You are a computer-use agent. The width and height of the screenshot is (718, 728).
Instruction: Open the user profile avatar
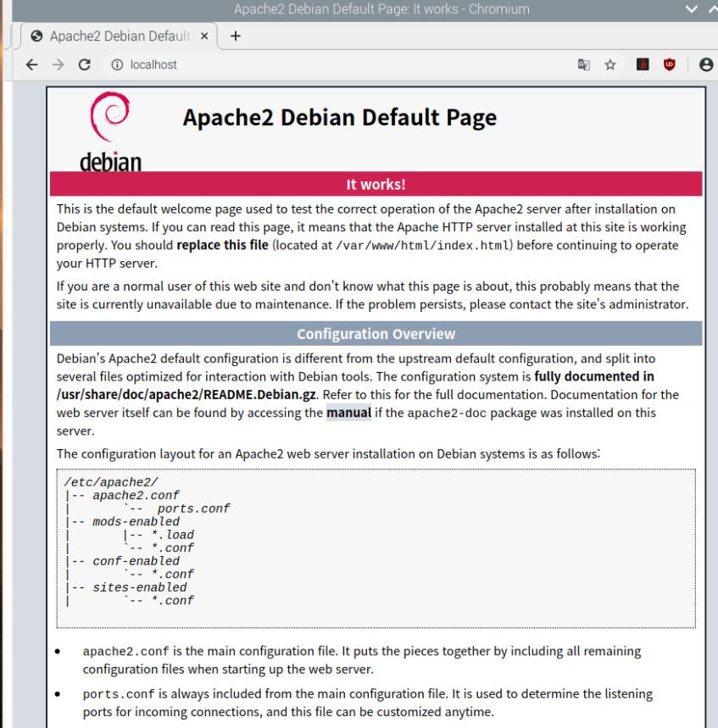706,64
